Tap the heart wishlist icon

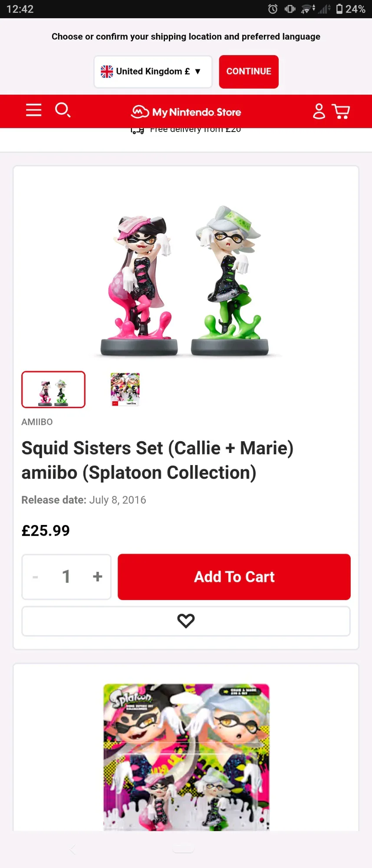tap(186, 621)
